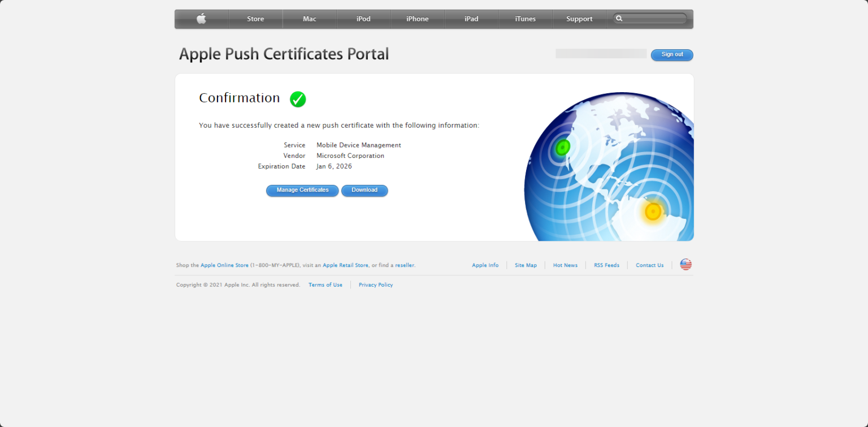Screen dimensions: 868x427
Task: Open Apple Info from the footer
Action: (x=485, y=265)
